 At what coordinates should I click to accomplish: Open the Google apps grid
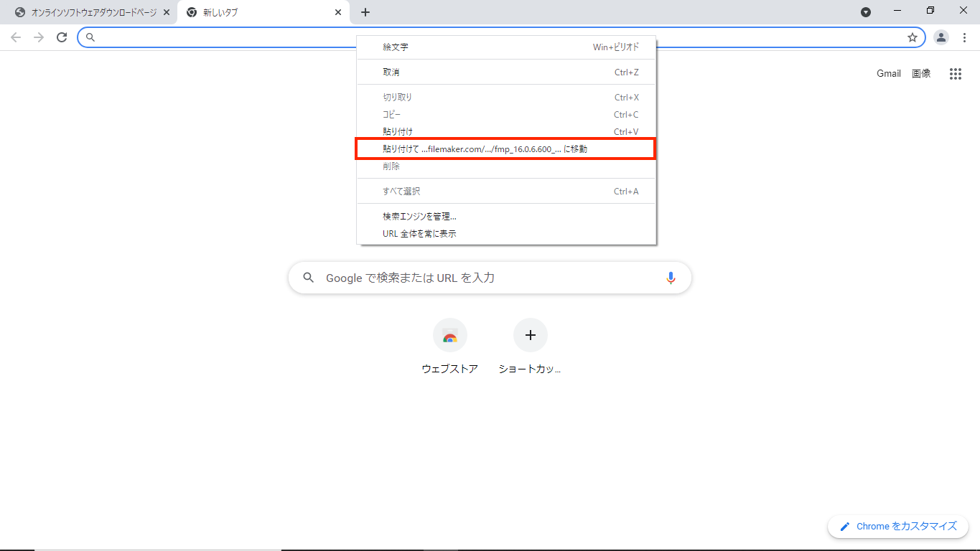tap(955, 73)
